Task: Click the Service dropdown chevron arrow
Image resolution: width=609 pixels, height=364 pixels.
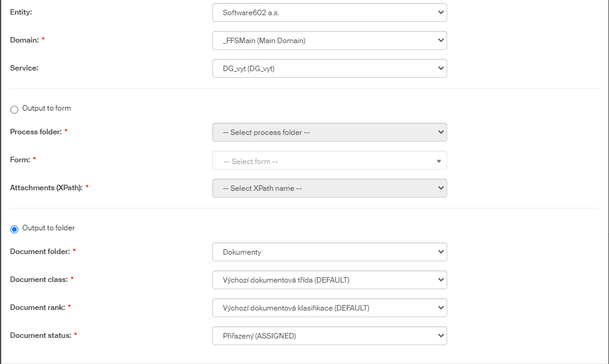Action: [440, 69]
